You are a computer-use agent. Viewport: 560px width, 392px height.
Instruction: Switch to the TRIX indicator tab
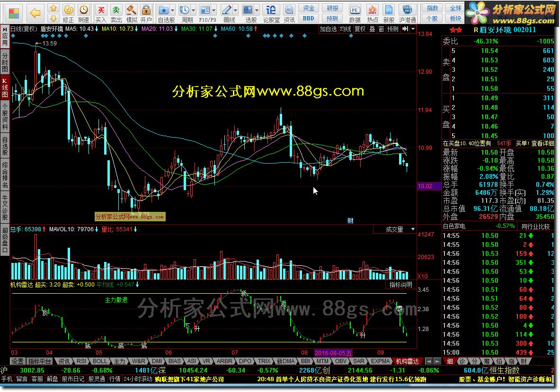coord(264,361)
